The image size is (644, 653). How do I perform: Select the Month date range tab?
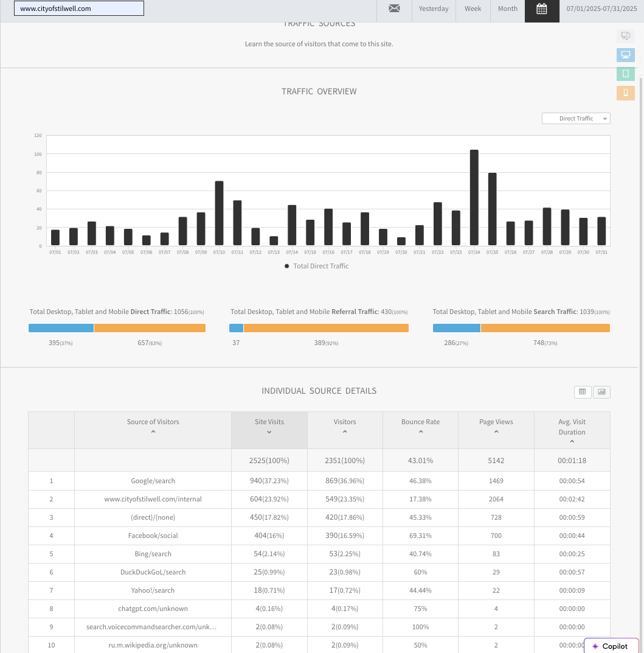click(507, 9)
